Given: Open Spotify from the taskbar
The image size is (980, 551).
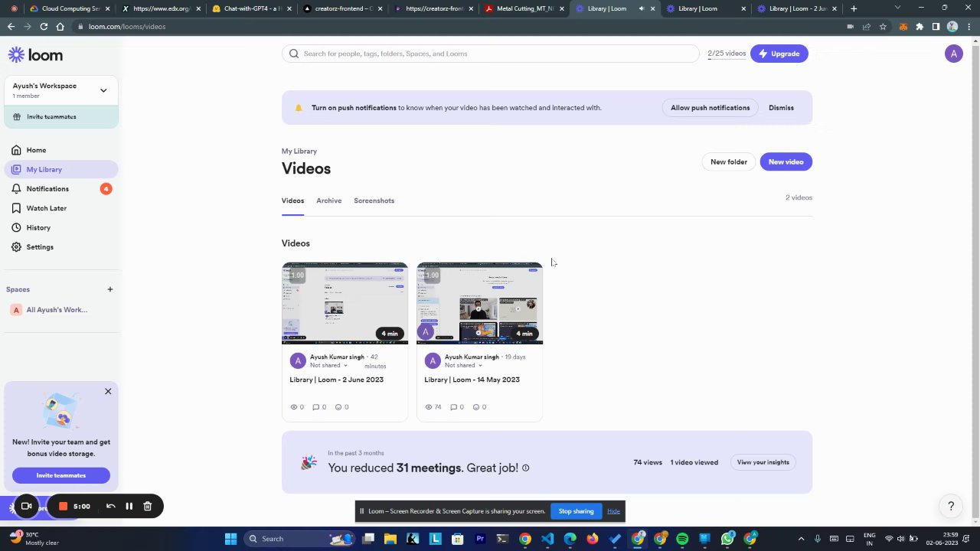Looking at the screenshot, I should 682,539.
